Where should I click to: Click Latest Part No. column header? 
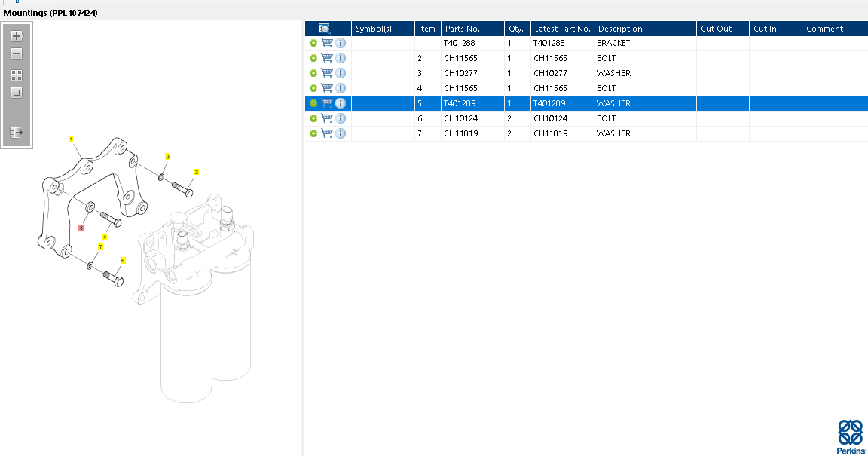(562, 29)
